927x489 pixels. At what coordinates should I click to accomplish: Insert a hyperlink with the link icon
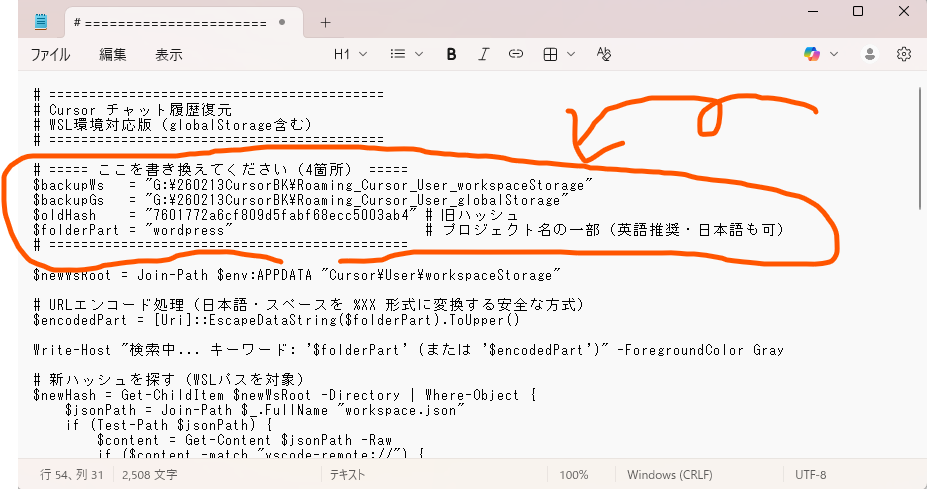[516, 54]
